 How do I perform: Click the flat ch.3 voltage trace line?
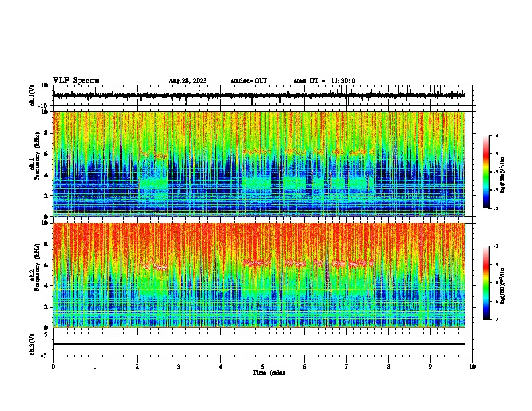[259, 344]
